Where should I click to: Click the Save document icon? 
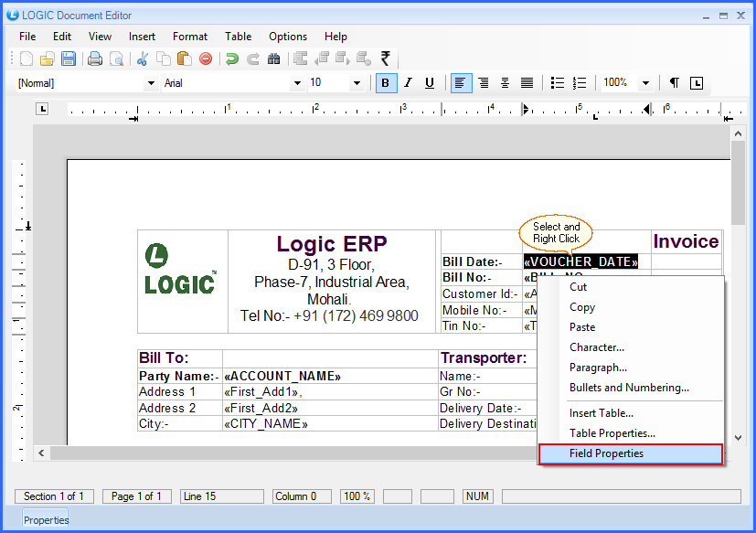69,59
